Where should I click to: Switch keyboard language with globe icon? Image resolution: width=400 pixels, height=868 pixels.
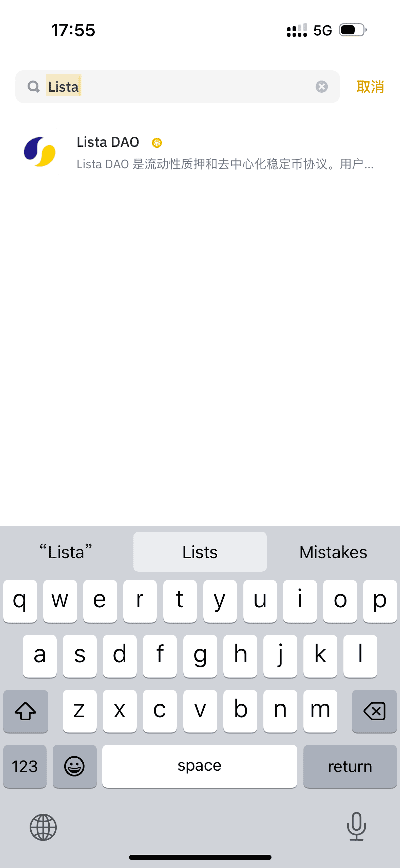pyautogui.click(x=43, y=827)
